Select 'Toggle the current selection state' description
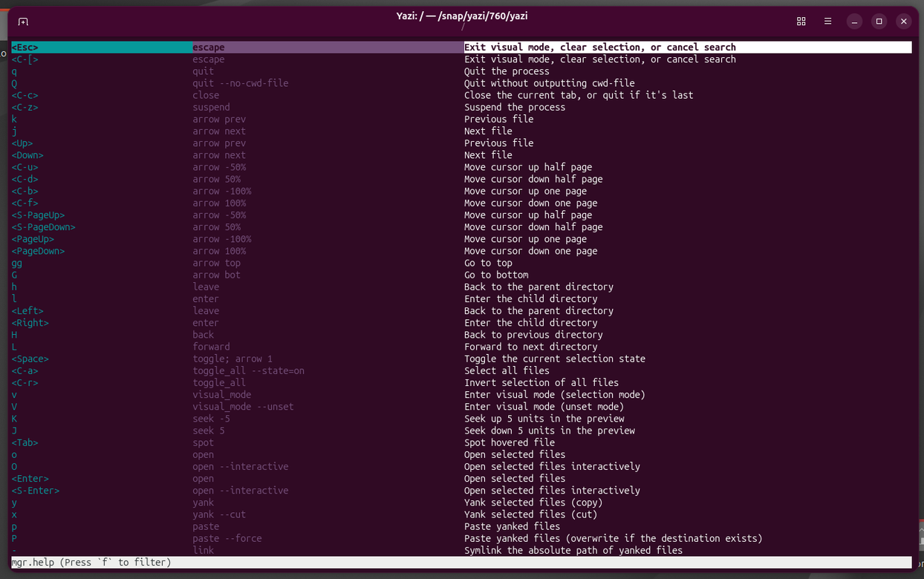 [555, 359]
